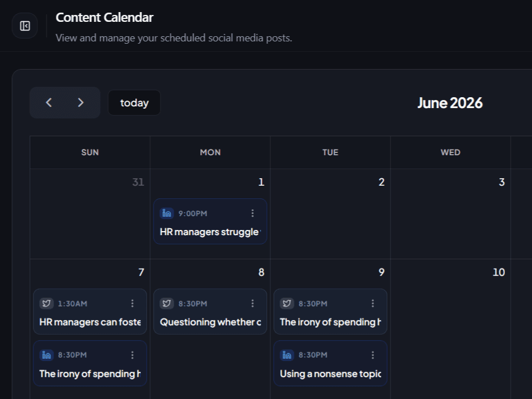Select the MON column header
This screenshot has height=399, width=532.
(210, 152)
